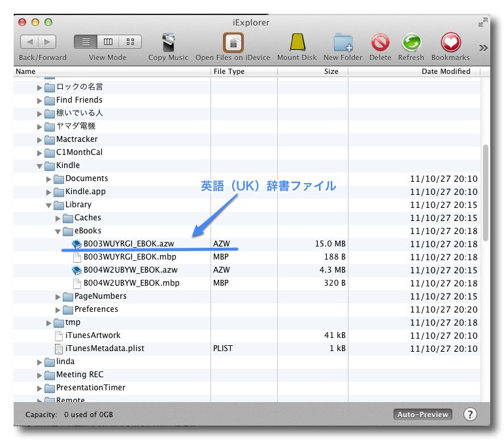Click the vertical scrollbar thumb
This screenshot has width=504, height=440.
click(x=485, y=193)
